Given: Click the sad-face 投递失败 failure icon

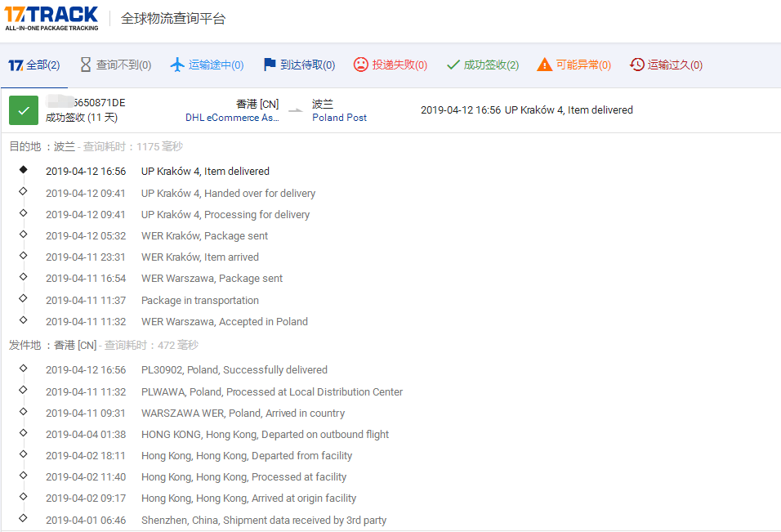Looking at the screenshot, I should pyautogui.click(x=359, y=64).
